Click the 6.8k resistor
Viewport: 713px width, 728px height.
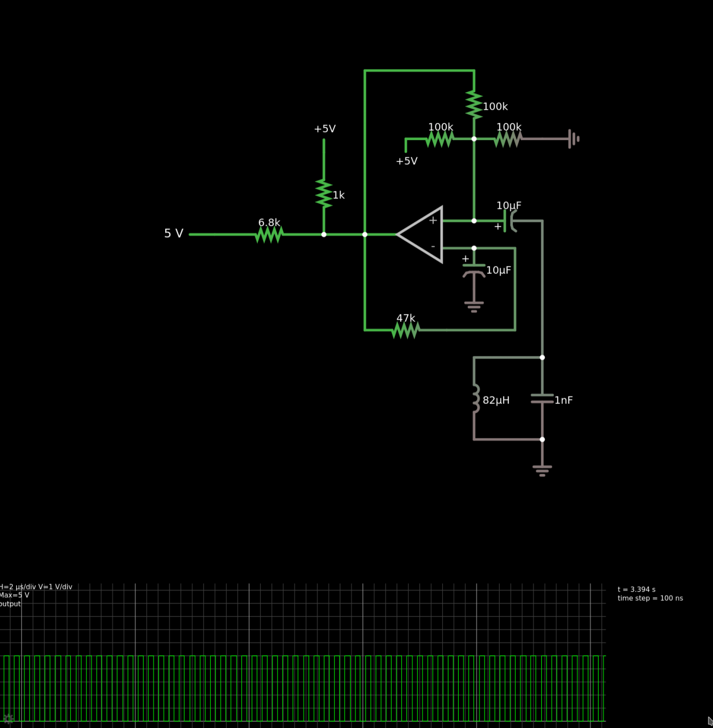point(269,234)
